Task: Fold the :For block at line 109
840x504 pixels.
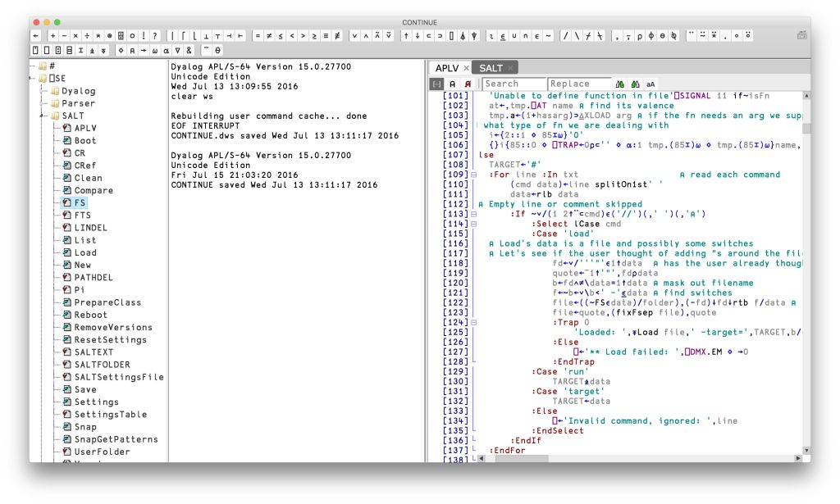Action: (x=473, y=175)
